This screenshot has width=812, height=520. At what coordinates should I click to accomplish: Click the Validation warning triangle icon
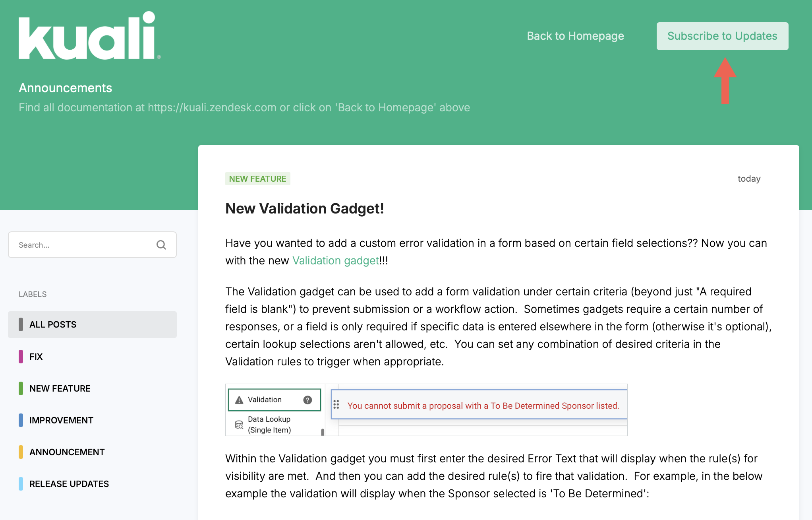239,400
